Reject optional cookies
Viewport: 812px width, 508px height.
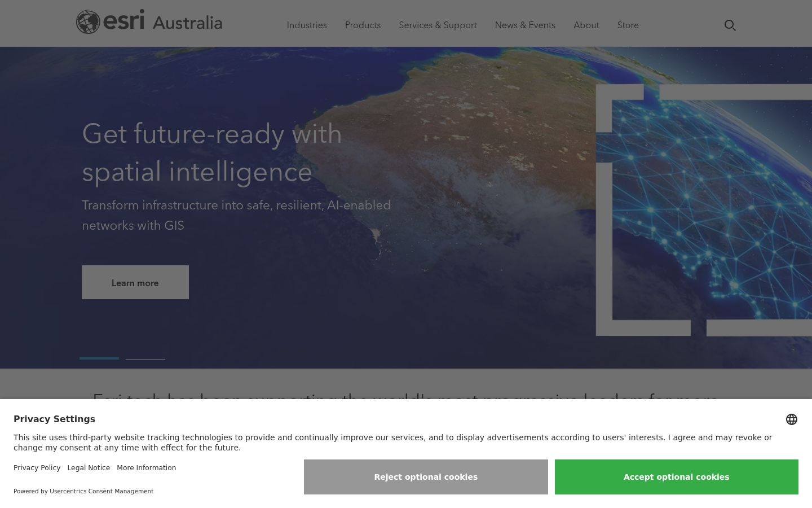click(426, 477)
